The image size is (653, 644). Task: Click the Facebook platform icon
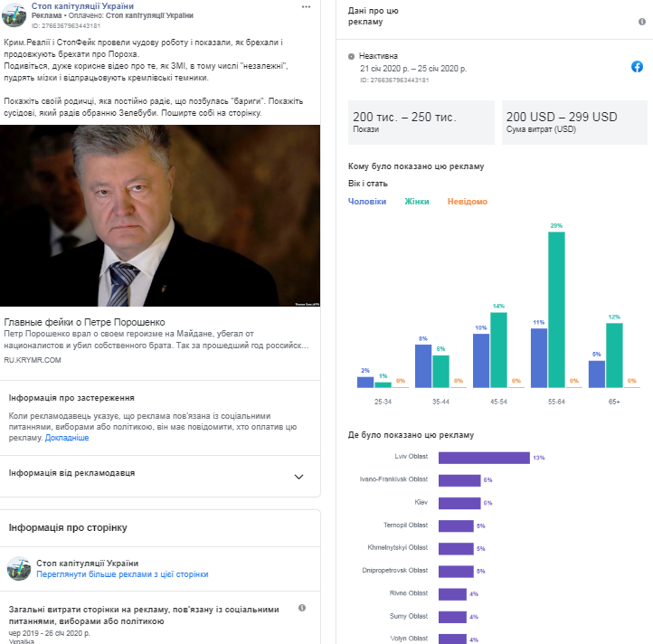637,66
